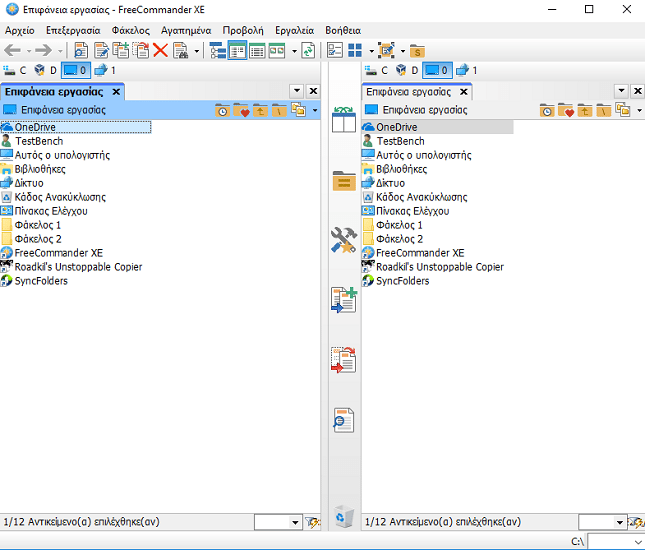Close the right panel using its X button
Screen dimensions: 645x550
[x=638, y=91]
